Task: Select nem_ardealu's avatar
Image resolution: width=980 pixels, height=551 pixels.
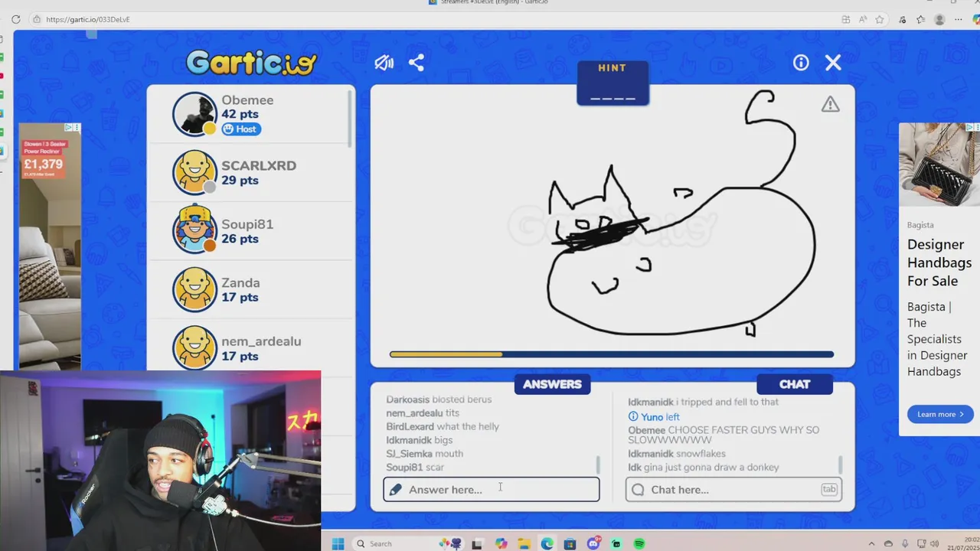Action: click(x=194, y=348)
